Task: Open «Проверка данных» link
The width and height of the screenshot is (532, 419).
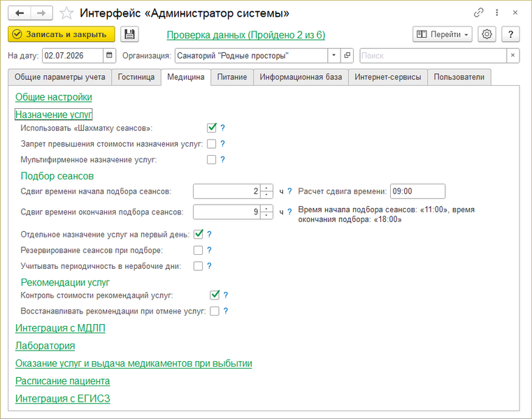Action: tap(245, 35)
